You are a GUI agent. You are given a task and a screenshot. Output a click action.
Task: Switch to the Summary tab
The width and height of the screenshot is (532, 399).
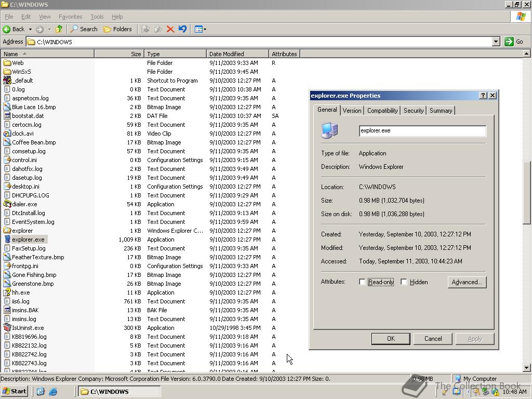[x=441, y=111]
